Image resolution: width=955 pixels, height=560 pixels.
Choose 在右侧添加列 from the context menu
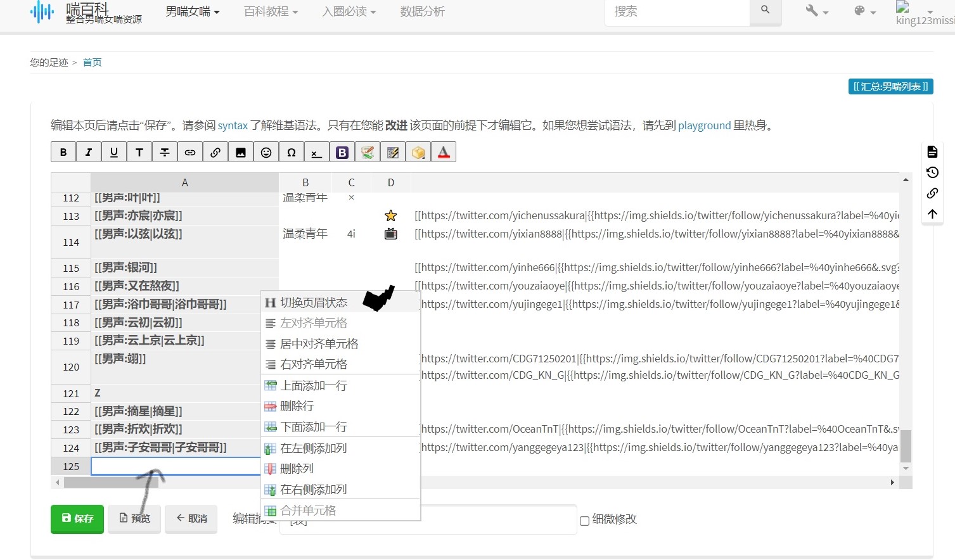pyautogui.click(x=313, y=489)
